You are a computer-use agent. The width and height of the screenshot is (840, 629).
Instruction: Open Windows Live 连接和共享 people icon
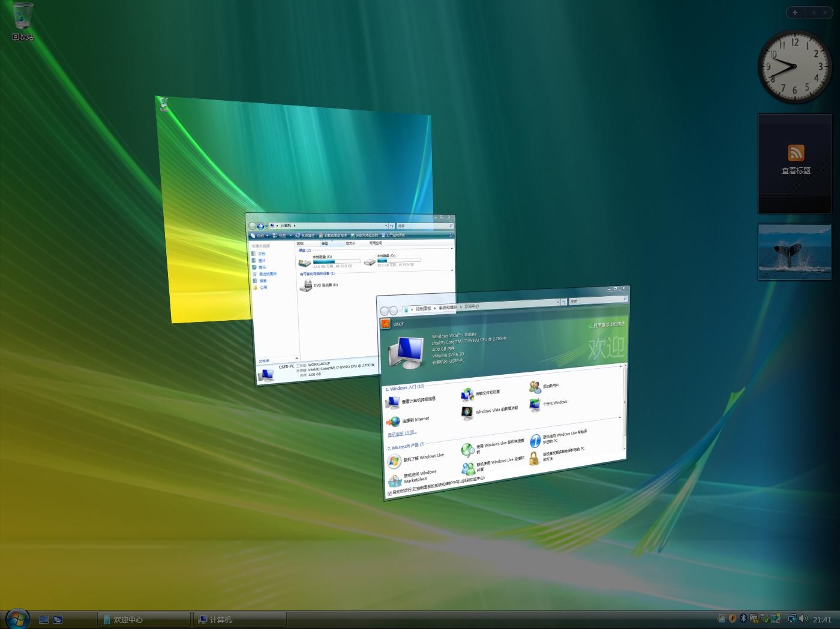click(468, 468)
